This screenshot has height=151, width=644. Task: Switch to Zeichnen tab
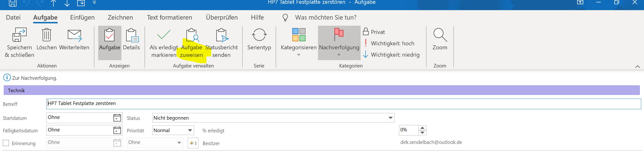point(120,17)
